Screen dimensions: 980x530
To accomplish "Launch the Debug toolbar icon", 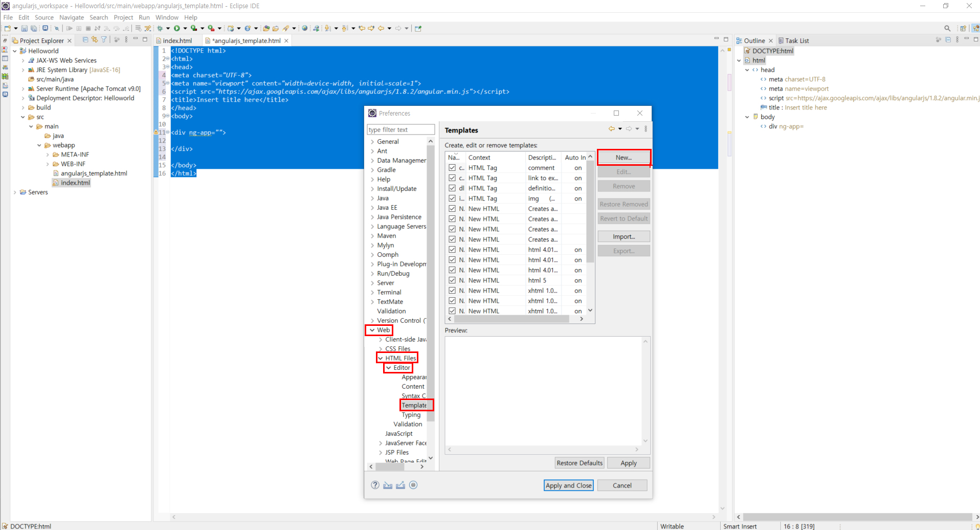I will (160, 29).
